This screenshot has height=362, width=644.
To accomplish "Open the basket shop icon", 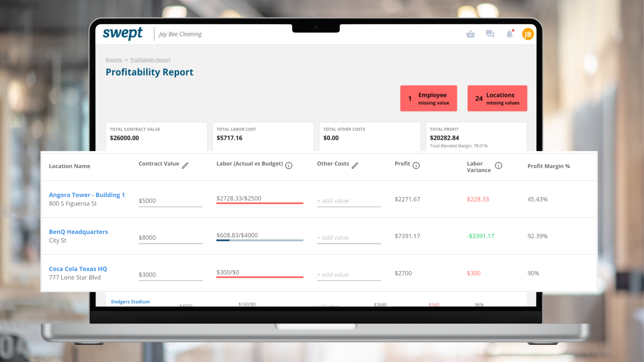I will click(x=471, y=34).
